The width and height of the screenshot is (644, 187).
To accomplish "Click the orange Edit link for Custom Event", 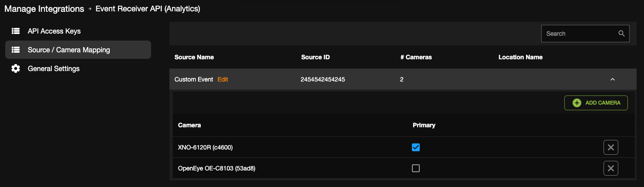I will click(223, 79).
